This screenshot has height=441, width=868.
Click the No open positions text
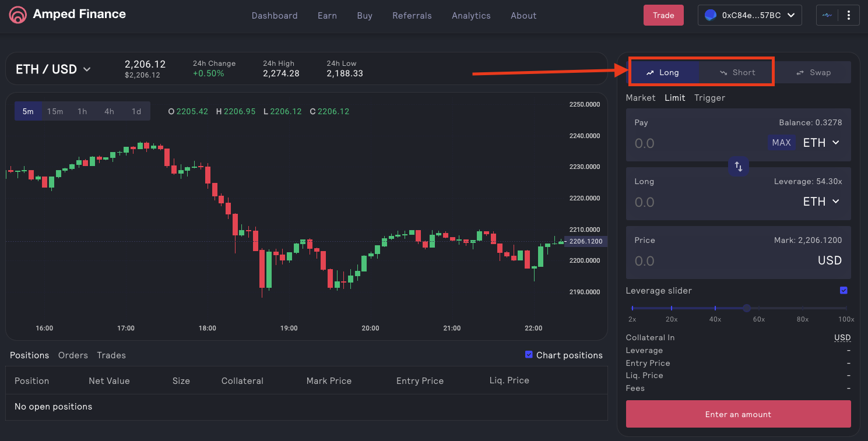tap(53, 407)
